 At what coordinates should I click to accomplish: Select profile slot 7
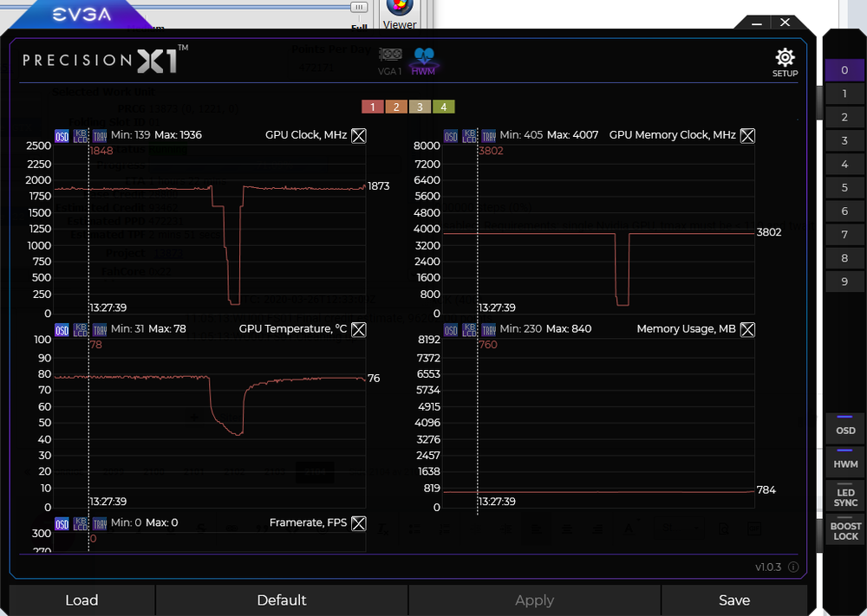click(844, 234)
